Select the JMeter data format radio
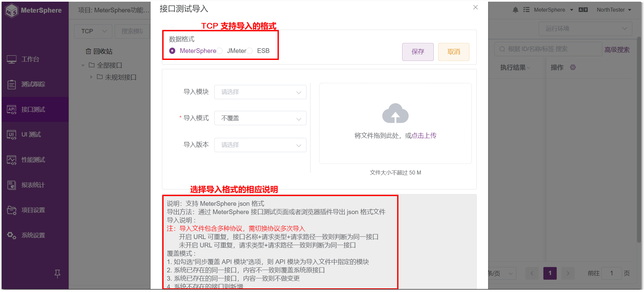Screen dimensions: 644x292 click(x=220, y=51)
